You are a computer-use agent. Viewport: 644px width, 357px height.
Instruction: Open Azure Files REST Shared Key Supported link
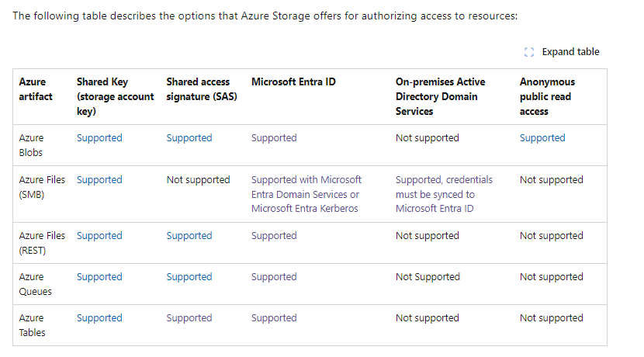pyautogui.click(x=99, y=235)
